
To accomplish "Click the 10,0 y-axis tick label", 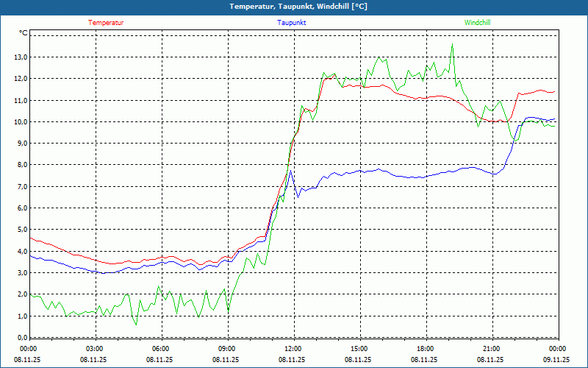I will click(20, 121).
